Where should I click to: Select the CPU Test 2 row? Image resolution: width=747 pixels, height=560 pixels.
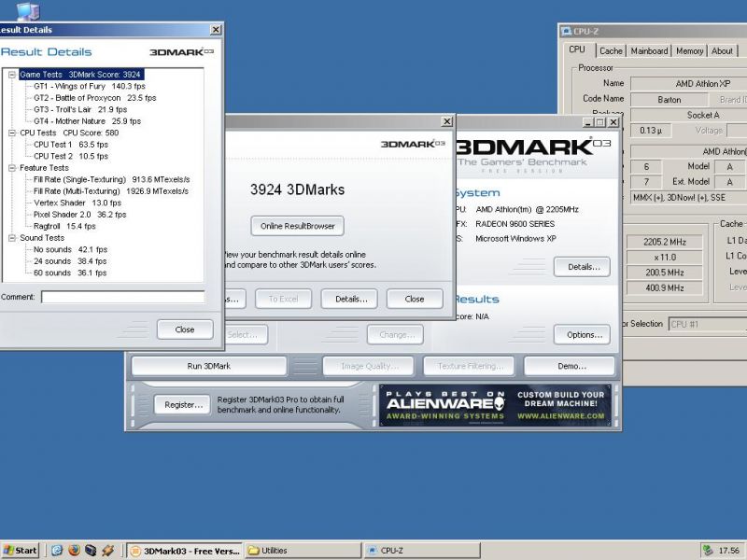(x=71, y=156)
